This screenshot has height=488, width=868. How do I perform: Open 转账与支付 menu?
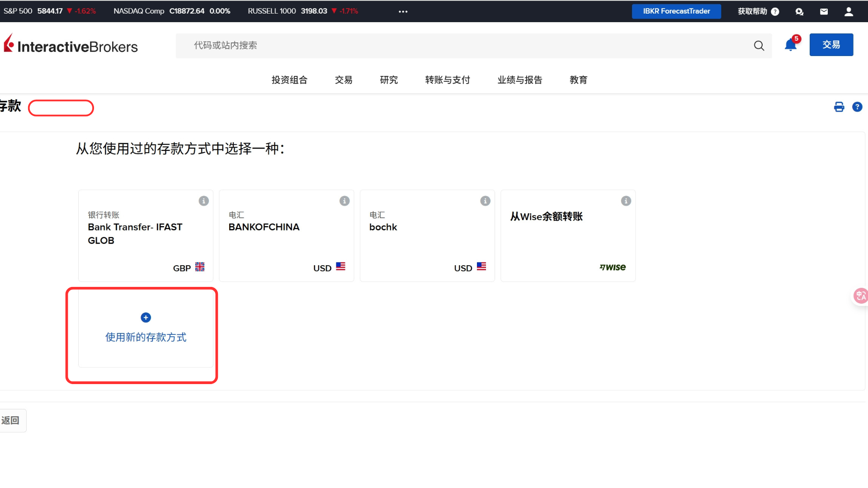pyautogui.click(x=448, y=80)
